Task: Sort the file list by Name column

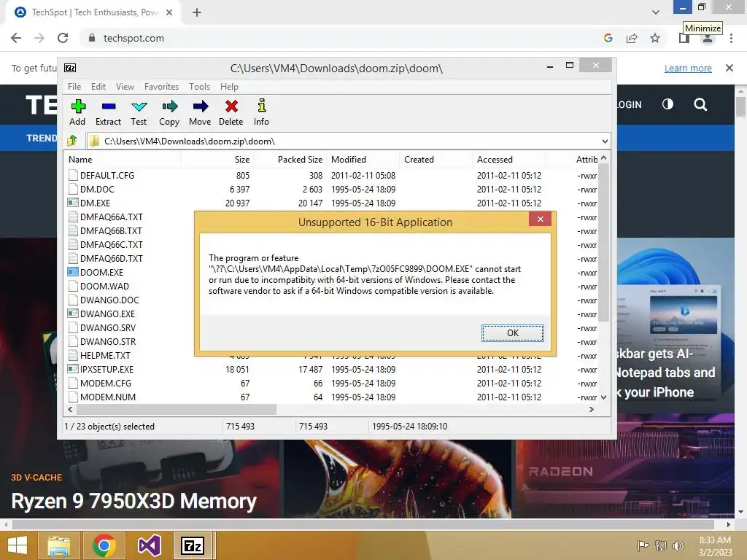Action: pyautogui.click(x=122, y=160)
